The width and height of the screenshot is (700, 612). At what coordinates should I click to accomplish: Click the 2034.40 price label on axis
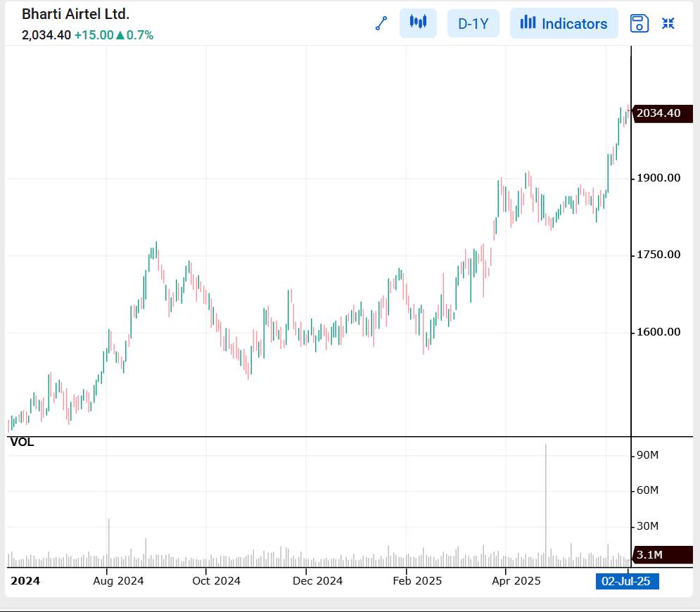(x=663, y=113)
